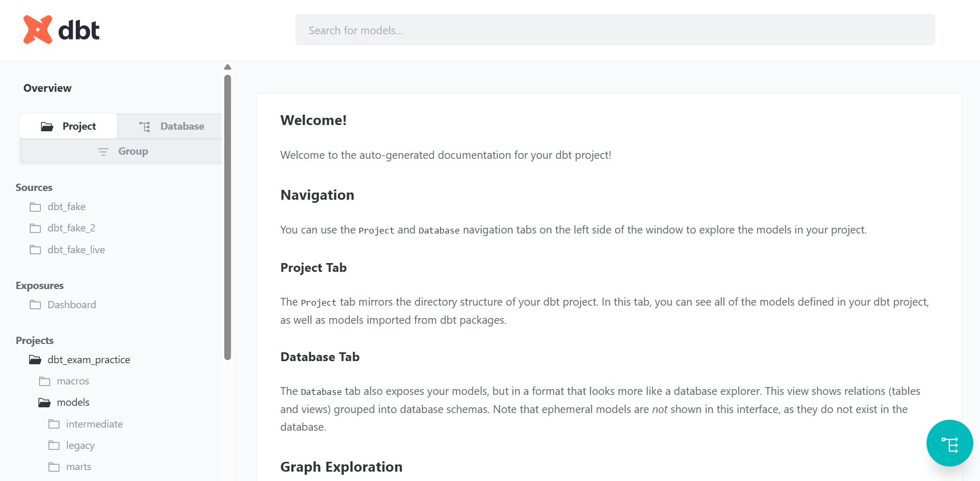Viewport: 980px width, 481px height.
Task: Click the folder icon beside intermediate
Action: (54, 424)
